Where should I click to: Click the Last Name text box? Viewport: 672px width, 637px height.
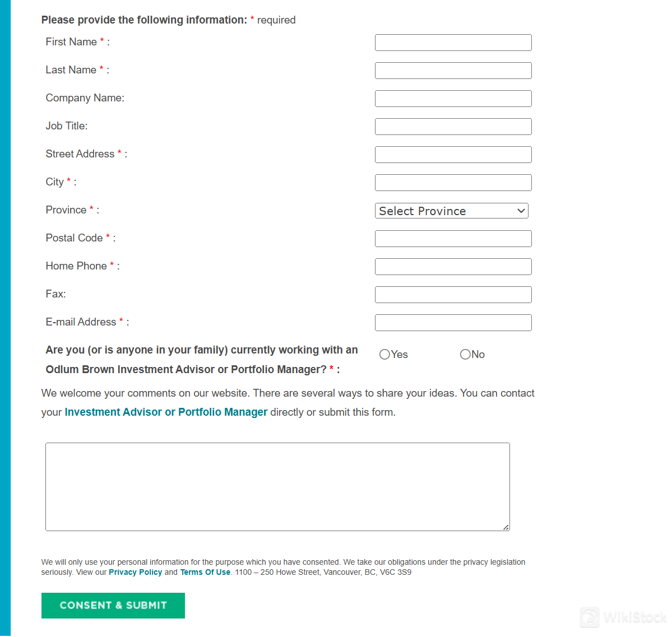(453, 71)
